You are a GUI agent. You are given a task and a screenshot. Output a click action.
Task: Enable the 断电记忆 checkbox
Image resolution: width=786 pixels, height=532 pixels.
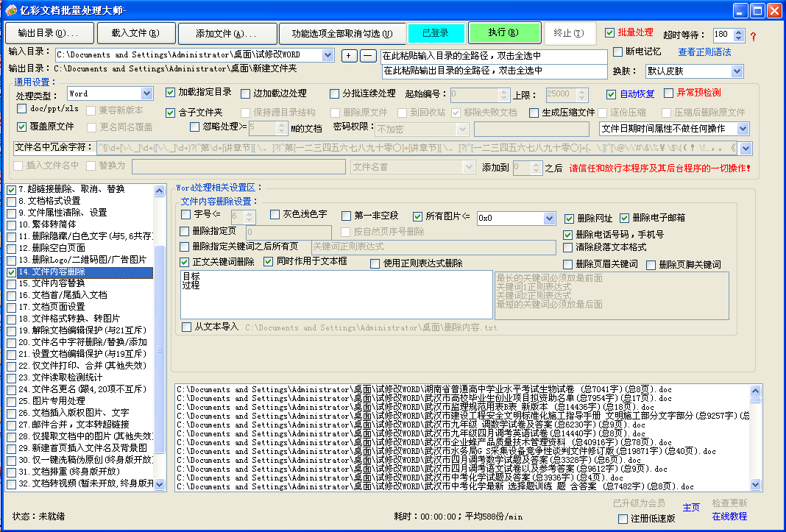tap(617, 52)
